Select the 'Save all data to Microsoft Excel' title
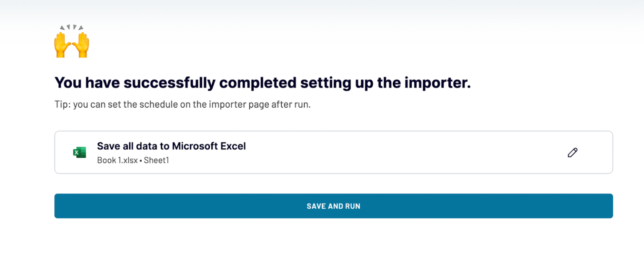The image size is (644, 267). click(x=171, y=146)
